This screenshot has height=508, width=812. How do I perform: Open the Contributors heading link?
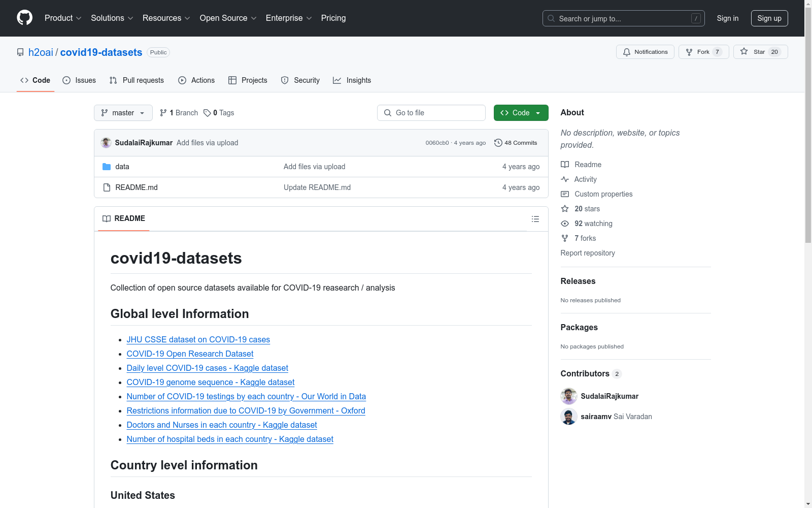point(591,373)
